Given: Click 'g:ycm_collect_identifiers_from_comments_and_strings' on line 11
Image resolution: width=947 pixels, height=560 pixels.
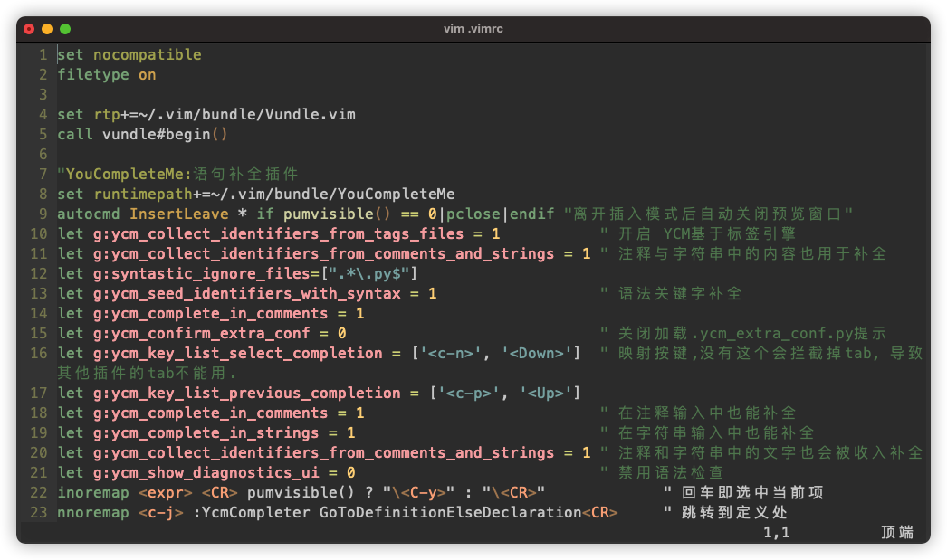Looking at the screenshot, I should tap(324, 253).
